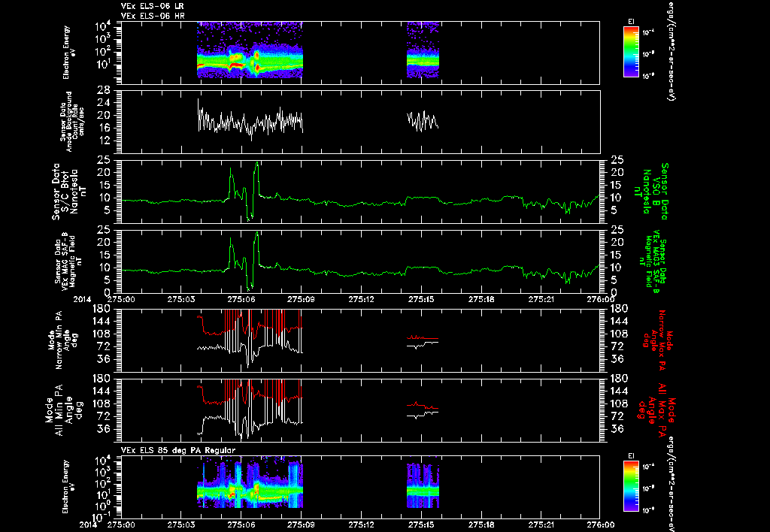Click the green Btot peak near 275:06 in the S/C Btot panel
This screenshot has height=532, width=770.
click(257, 179)
